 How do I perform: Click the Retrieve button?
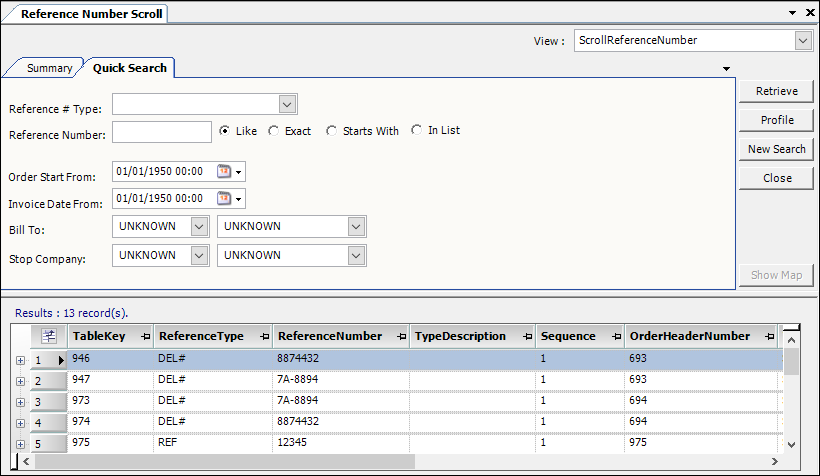click(x=776, y=91)
